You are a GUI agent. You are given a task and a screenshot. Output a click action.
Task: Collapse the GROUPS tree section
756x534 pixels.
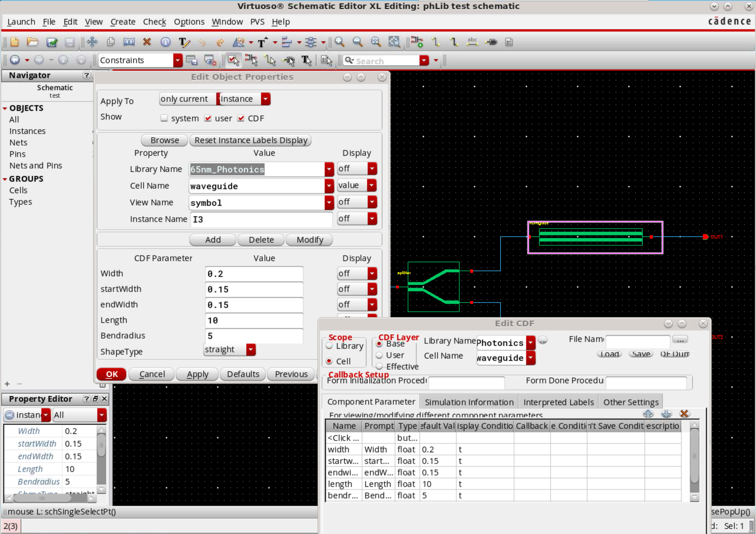pos(5,179)
